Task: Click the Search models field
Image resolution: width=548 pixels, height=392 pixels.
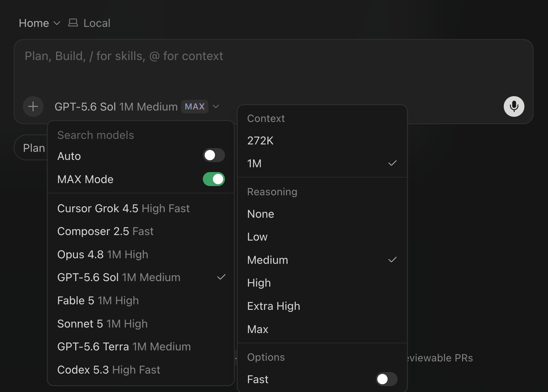Action: [141, 135]
